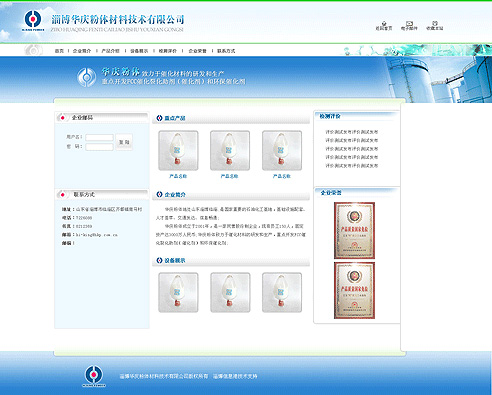Open 产品介绍 in the navigation bar
492x395 pixels.
110,51
